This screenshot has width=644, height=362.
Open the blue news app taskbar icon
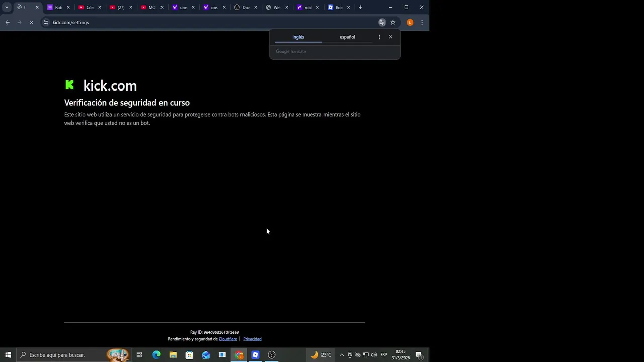(x=222, y=355)
